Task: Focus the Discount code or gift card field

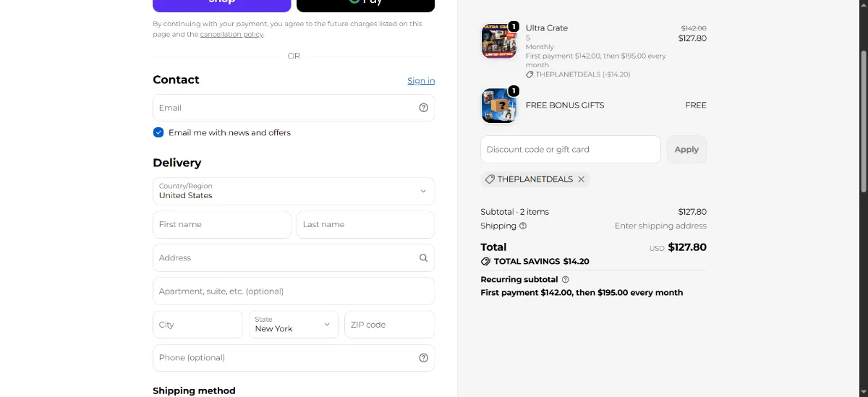Action: [571, 149]
